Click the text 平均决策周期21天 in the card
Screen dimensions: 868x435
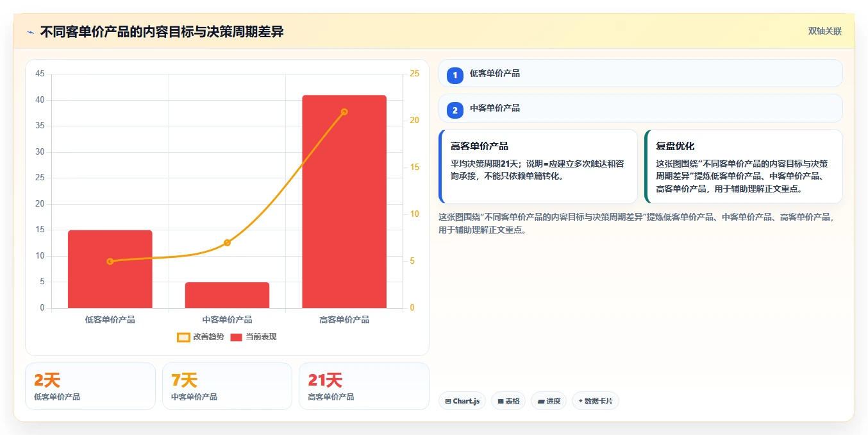click(486, 164)
